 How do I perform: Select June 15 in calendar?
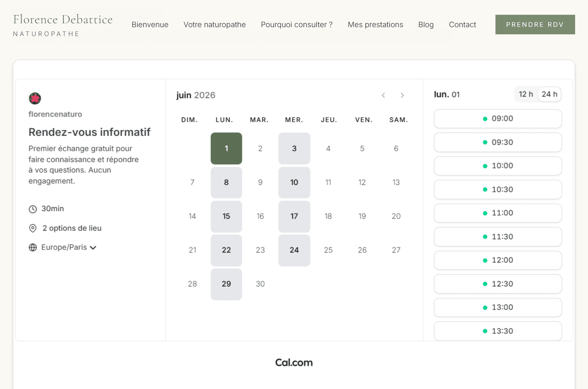point(226,216)
